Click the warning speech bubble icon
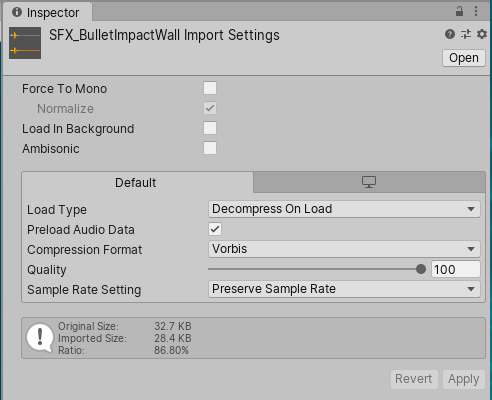The width and height of the screenshot is (492, 400). point(40,338)
